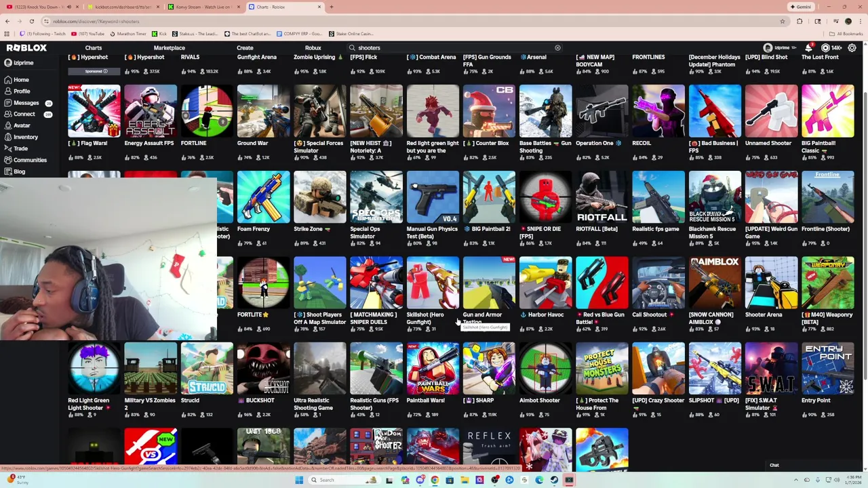The width and height of the screenshot is (868, 488).
Task: Open the Strike Zone game
Action: pyautogui.click(x=319, y=197)
